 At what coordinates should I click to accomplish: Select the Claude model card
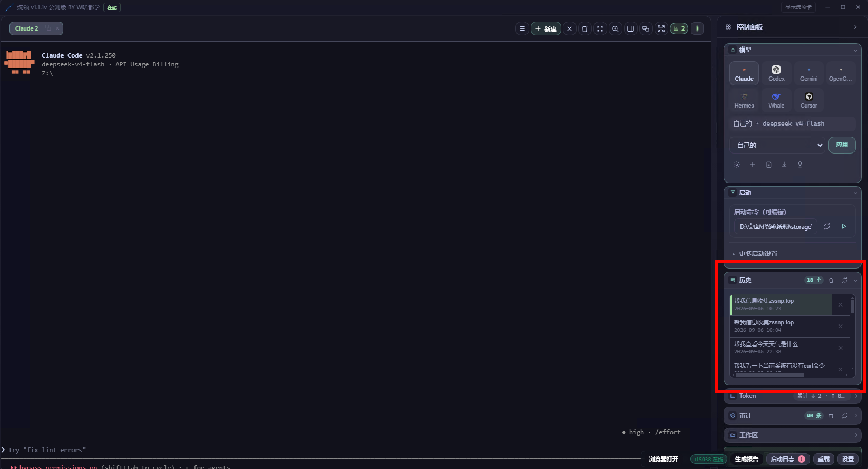coord(744,73)
